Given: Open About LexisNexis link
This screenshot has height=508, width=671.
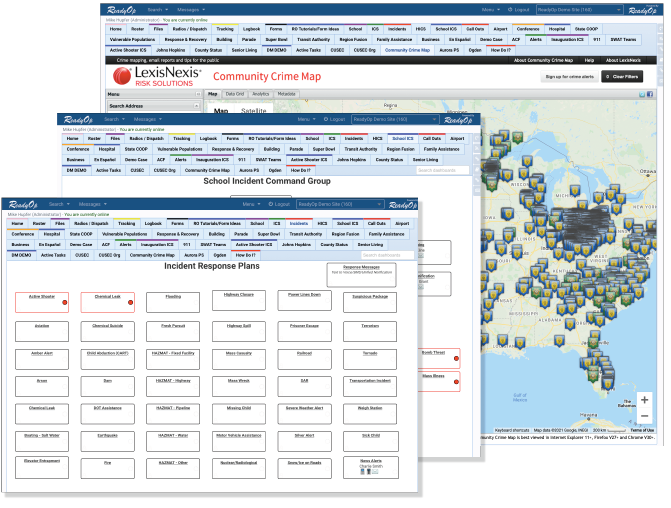Looking at the screenshot, I should 623,60.
